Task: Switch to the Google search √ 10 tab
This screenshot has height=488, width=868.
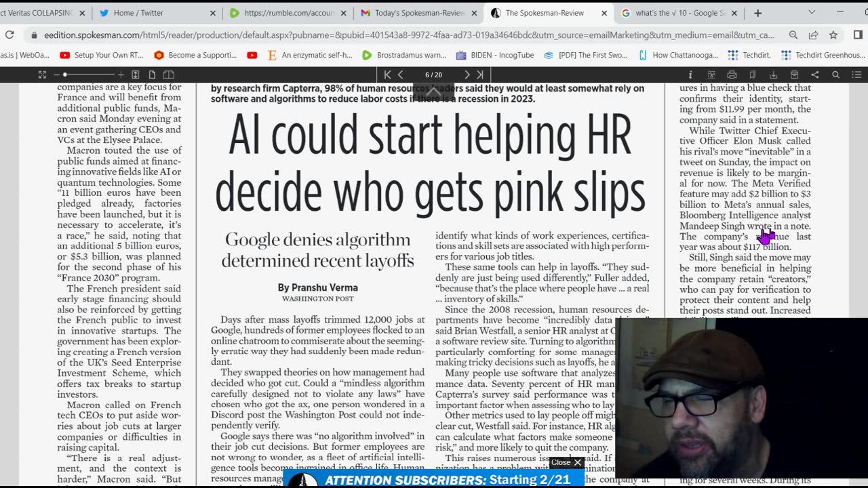Action: pyautogui.click(x=680, y=13)
